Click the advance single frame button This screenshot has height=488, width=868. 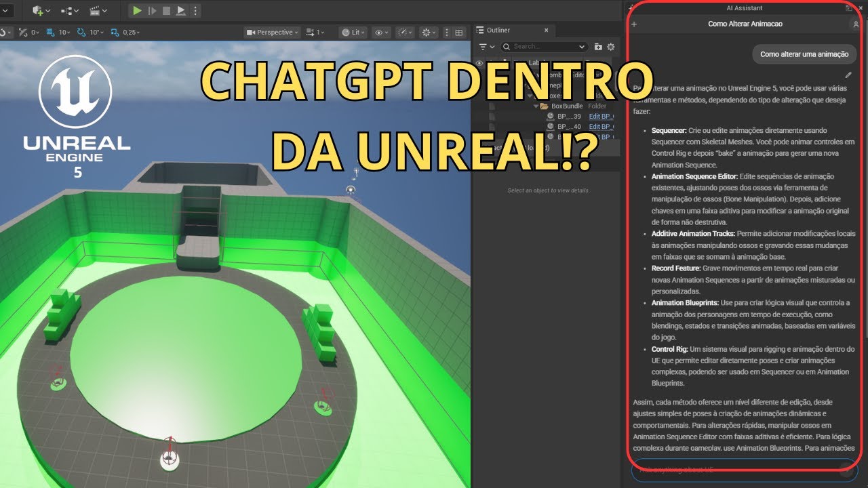tap(153, 10)
